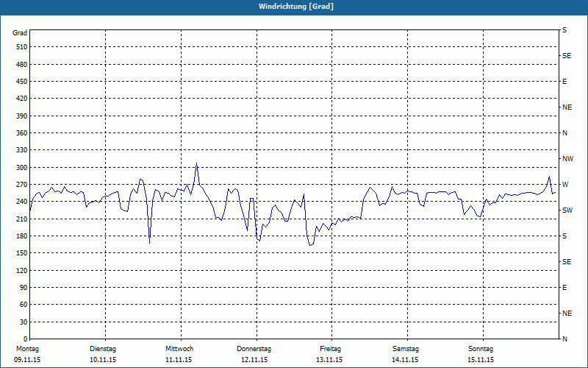Select the 210 y-axis value
The width and height of the screenshot is (588, 368).
point(22,219)
